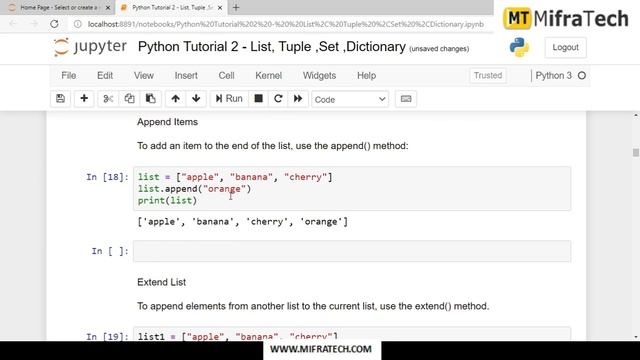Viewport: 640px width, 360px height.
Task: Click the Python logo icon
Action: pos(519,47)
